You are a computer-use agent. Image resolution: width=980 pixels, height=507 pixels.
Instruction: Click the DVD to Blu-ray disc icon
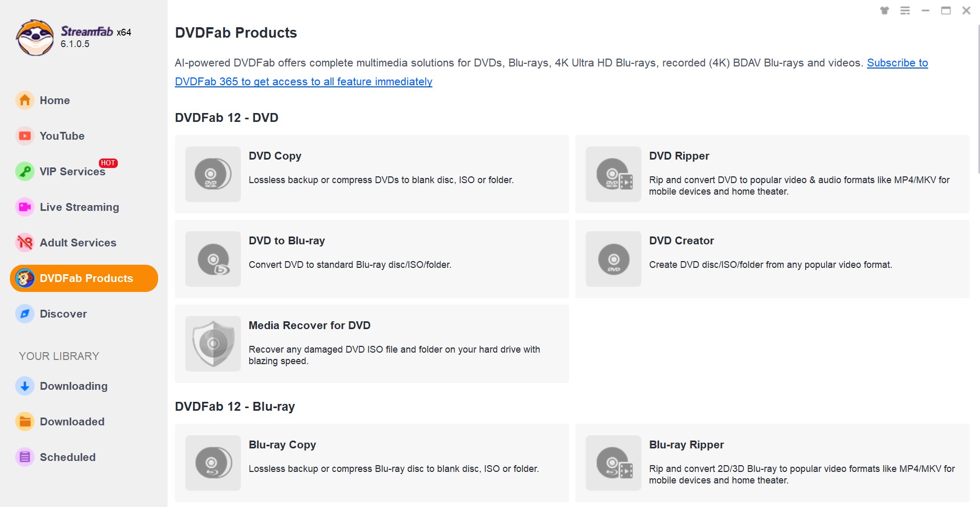(213, 259)
